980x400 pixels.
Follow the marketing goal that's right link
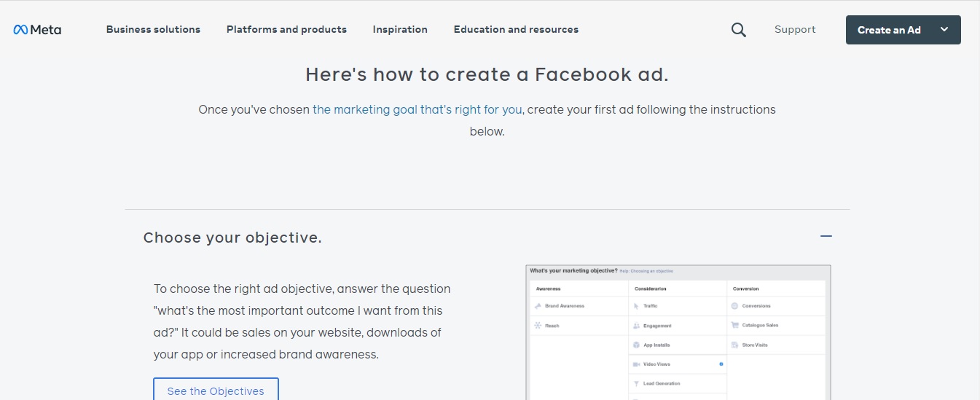coord(418,109)
